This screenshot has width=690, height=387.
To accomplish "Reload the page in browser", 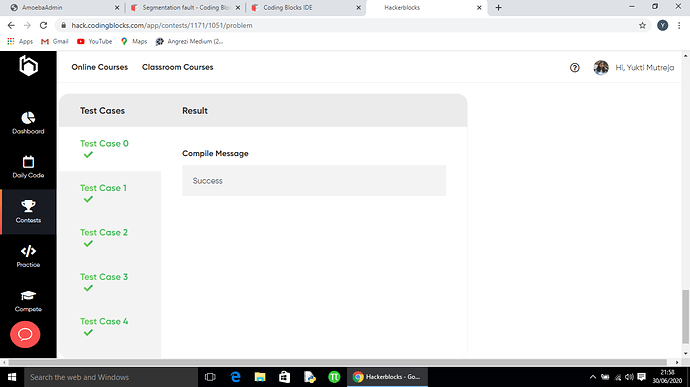I will (x=43, y=26).
